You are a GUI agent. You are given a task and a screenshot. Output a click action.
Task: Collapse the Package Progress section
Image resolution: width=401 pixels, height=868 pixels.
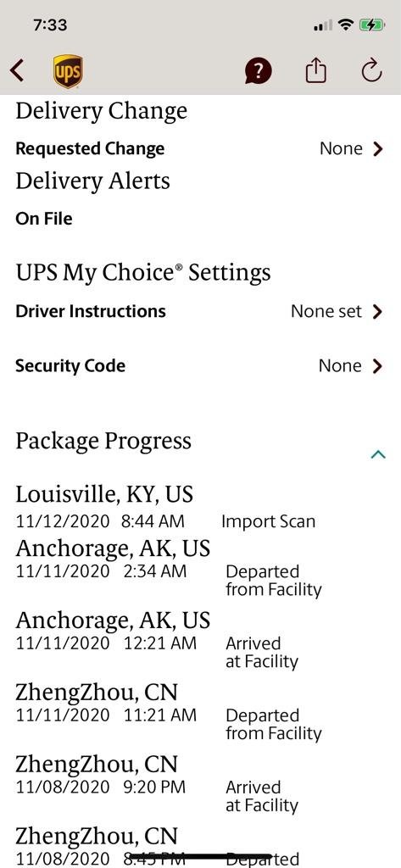coord(378,454)
